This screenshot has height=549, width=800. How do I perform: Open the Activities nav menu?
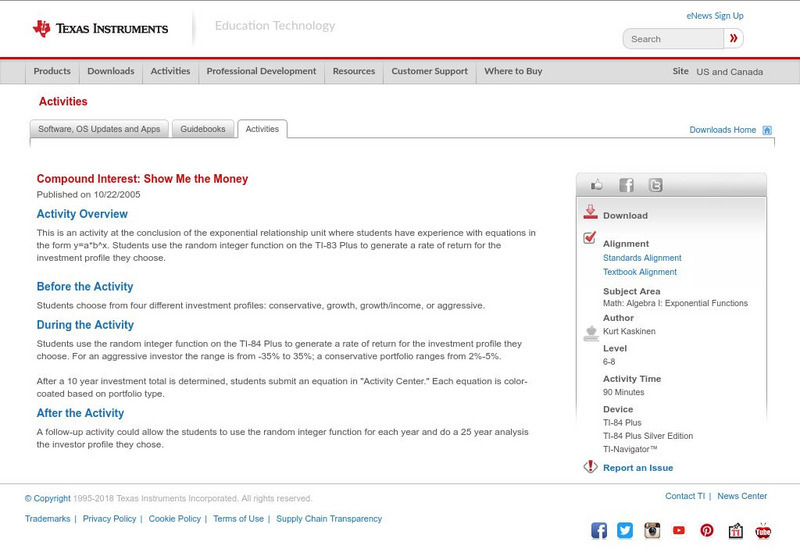coord(170,71)
